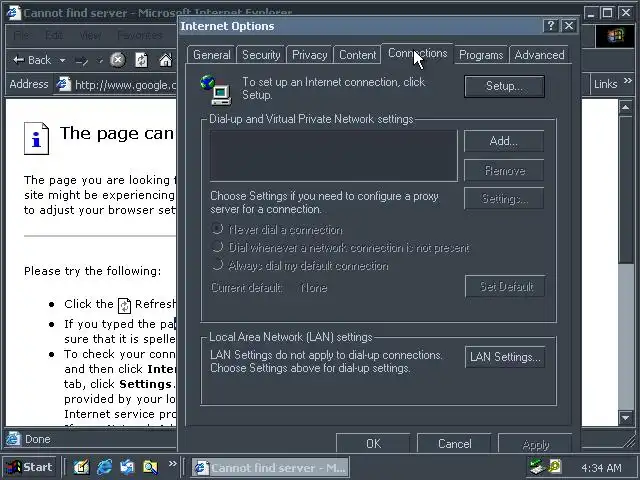
Task: Click Cancel in Internet Options
Action: 454,444
